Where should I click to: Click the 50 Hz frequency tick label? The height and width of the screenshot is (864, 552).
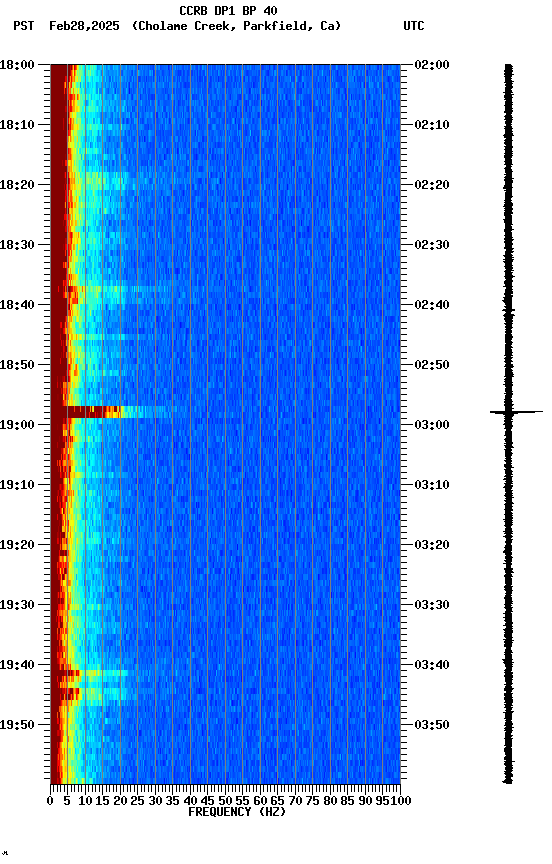point(225,801)
